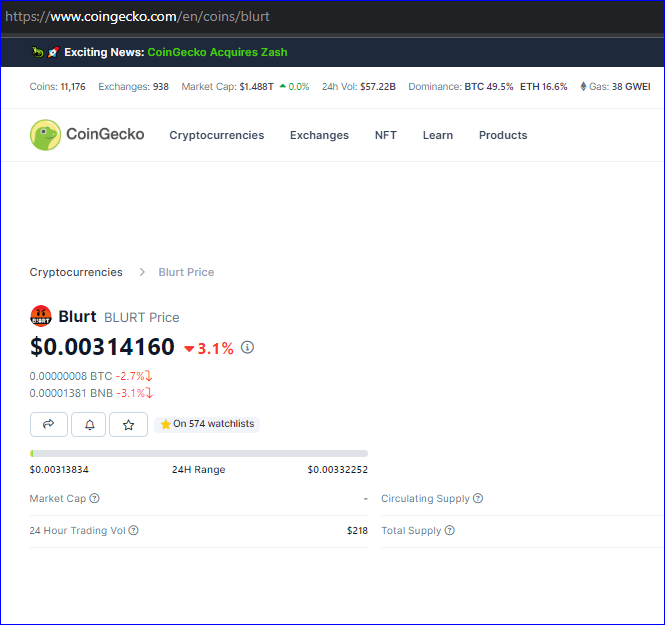Click the $0.00314160 price value
665x625 pixels.
coord(102,346)
